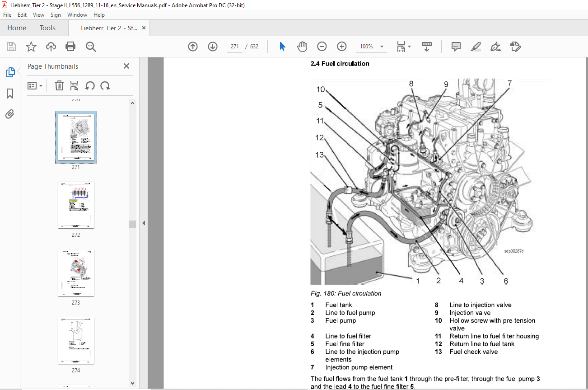Viewport: 588px width, 390px height.
Task: Activate the selection arrow tool
Action: pyautogui.click(x=283, y=47)
